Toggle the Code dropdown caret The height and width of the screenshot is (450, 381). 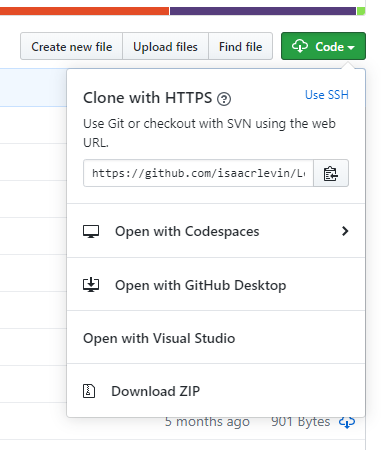351,48
